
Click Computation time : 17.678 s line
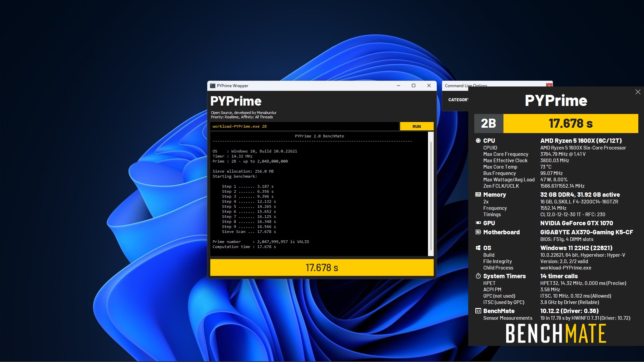244,247
